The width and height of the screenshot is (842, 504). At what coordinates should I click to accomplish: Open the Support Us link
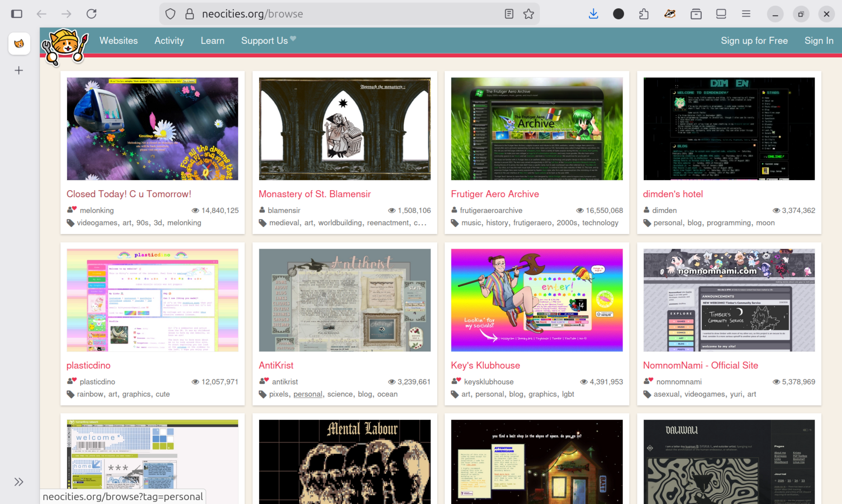coord(268,41)
